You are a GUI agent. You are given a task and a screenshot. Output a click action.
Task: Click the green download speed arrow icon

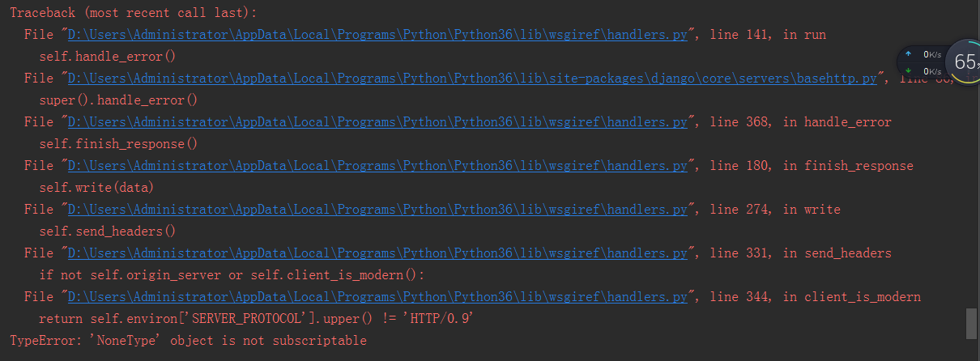coord(908,70)
